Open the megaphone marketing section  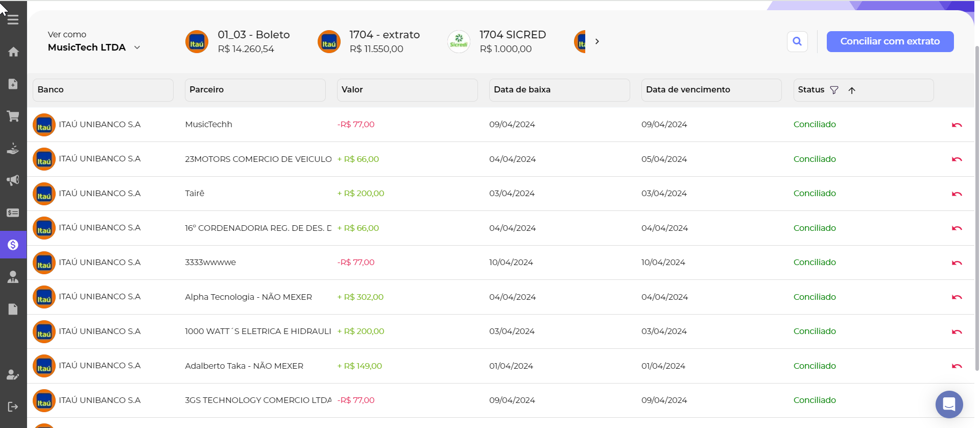pyautogui.click(x=13, y=180)
